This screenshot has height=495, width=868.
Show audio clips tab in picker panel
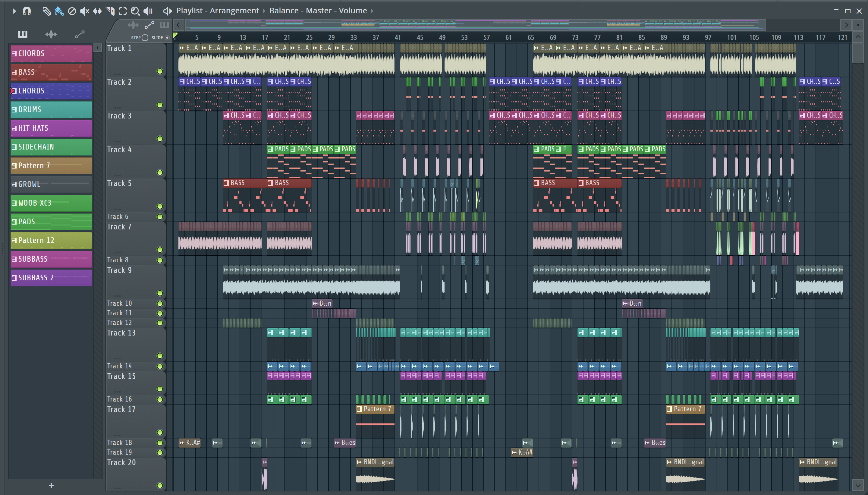51,34
